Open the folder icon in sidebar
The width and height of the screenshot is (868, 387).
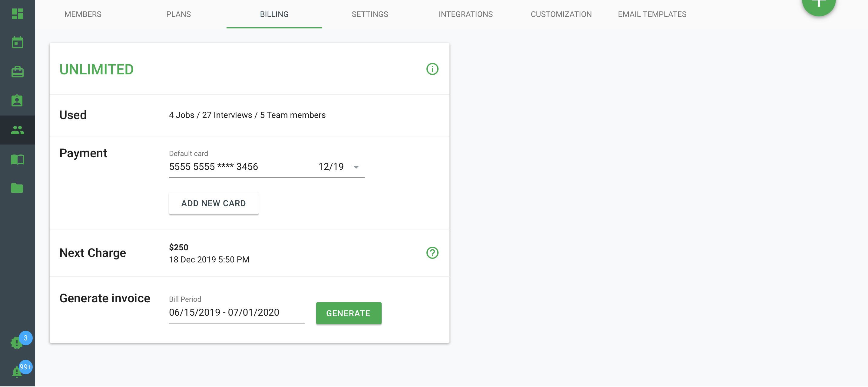tap(17, 188)
